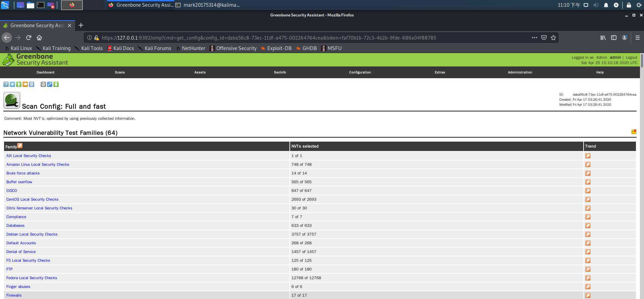Bookmark this page with star icon
The height and width of the screenshot is (299, 644).
click(x=553, y=38)
